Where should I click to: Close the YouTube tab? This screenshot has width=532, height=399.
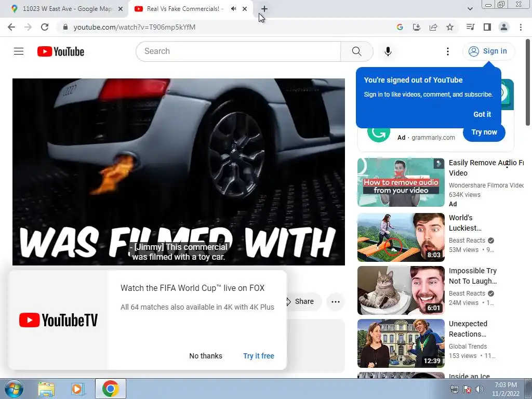point(245,9)
